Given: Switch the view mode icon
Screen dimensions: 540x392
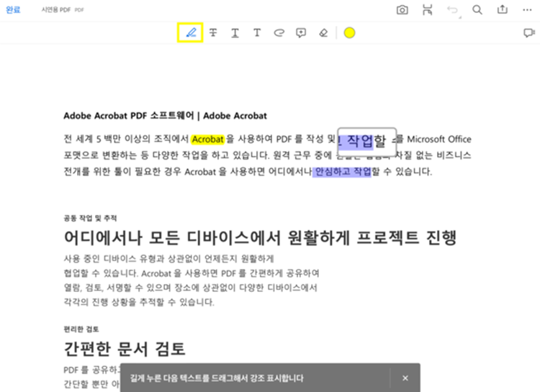Looking at the screenshot, I should [427, 9].
